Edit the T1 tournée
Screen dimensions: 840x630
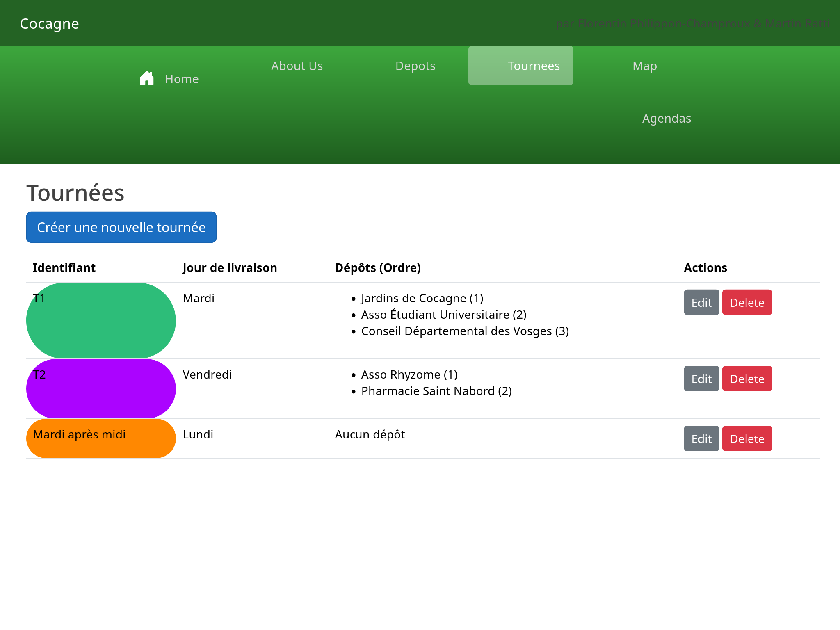(x=701, y=302)
